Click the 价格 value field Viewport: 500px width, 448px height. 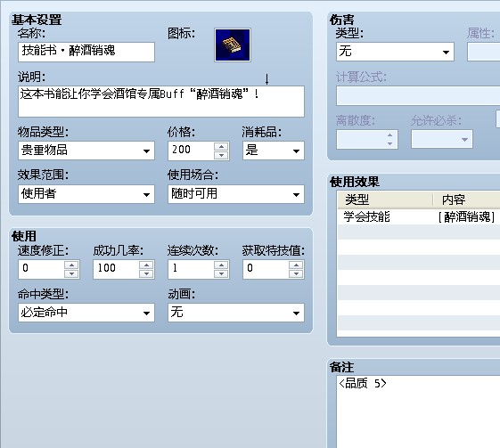(191, 151)
